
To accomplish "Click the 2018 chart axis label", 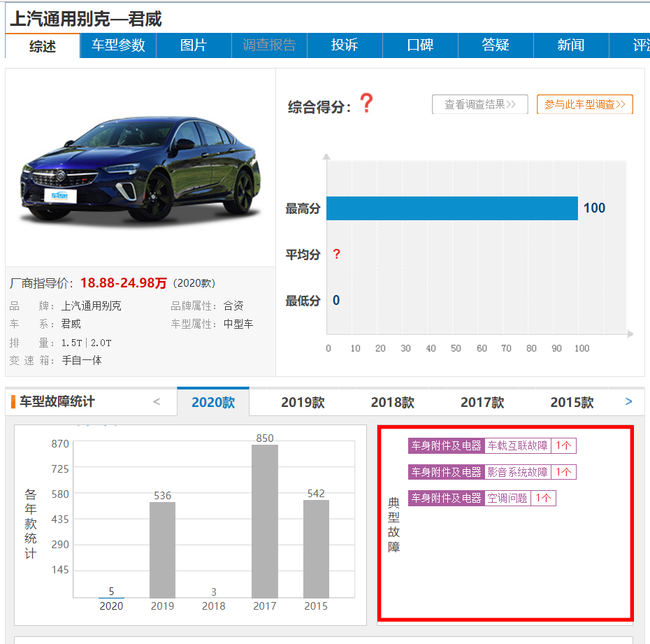I will (213, 606).
